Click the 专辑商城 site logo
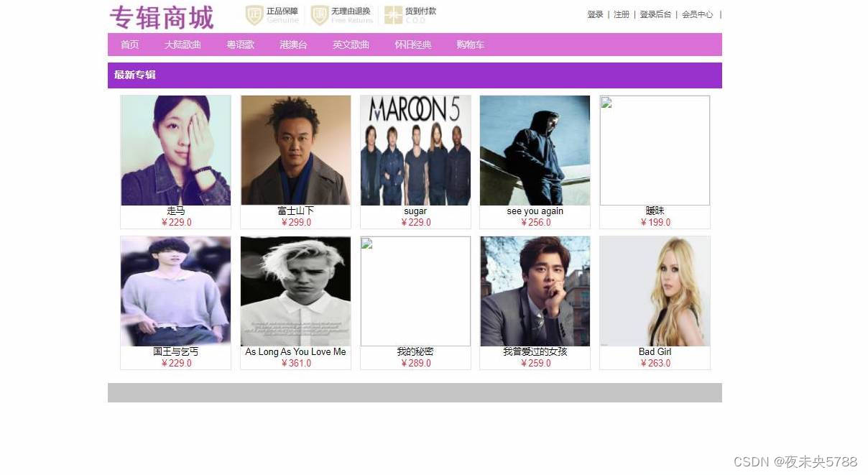Viewport: 868px width, 475px height. (x=162, y=17)
